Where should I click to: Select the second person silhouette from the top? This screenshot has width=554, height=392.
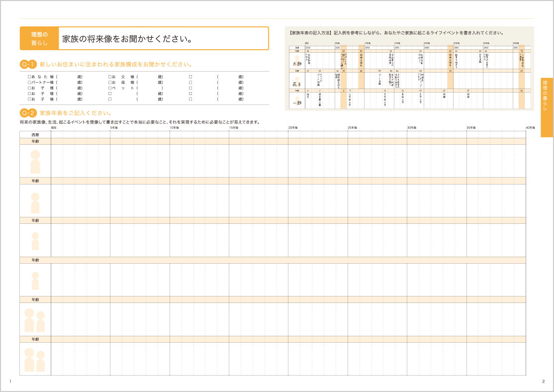coord(35,203)
